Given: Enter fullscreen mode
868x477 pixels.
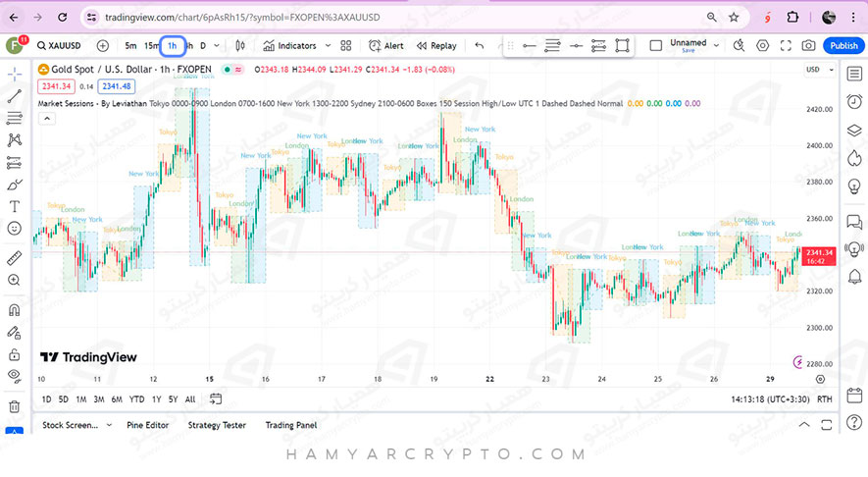Looking at the screenshot, I should click(x=786, y=45).
